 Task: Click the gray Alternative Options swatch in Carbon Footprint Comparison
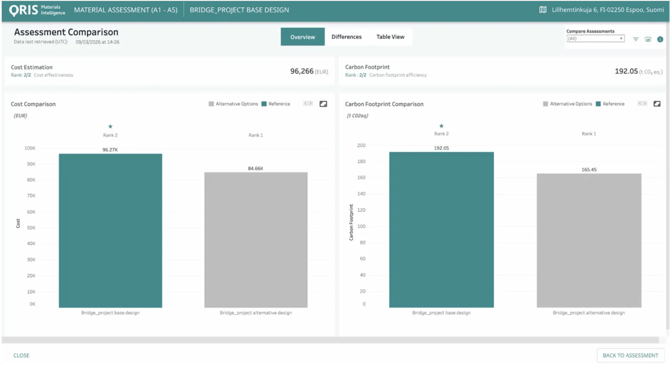tap(545, 104)
